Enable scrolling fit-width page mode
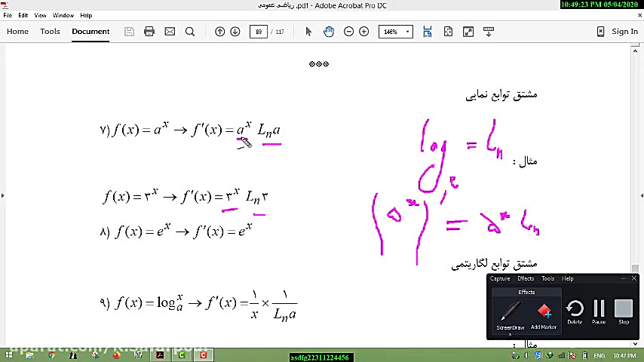644x362 pixels. [427, 32]
